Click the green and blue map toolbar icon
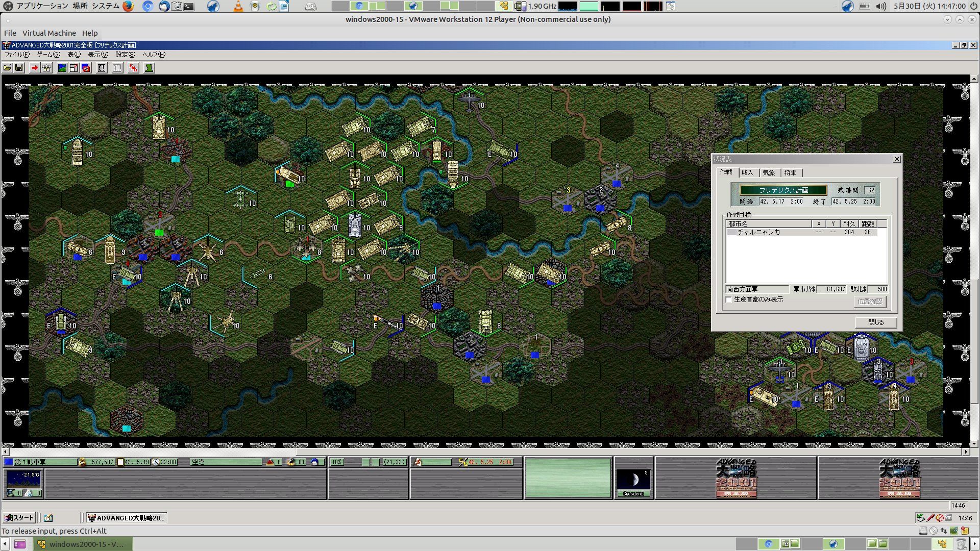This screenshot has height=551, width=980. coord(62,68)
